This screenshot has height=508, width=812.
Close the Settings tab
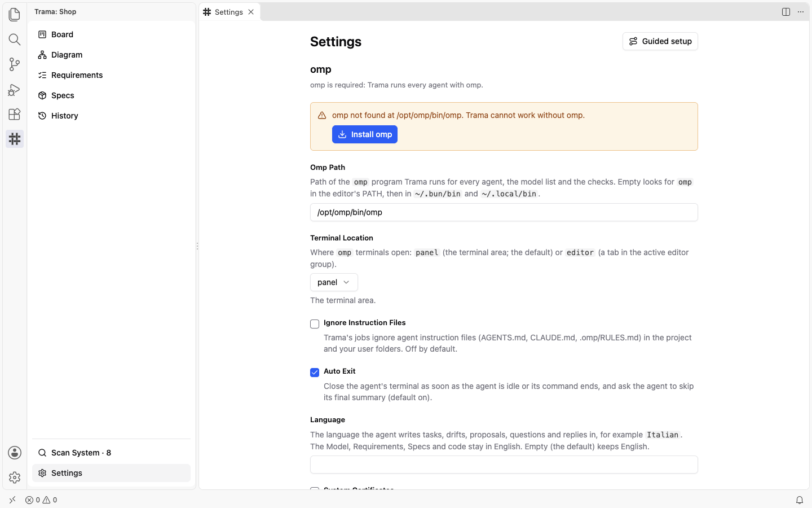[251, 12]
